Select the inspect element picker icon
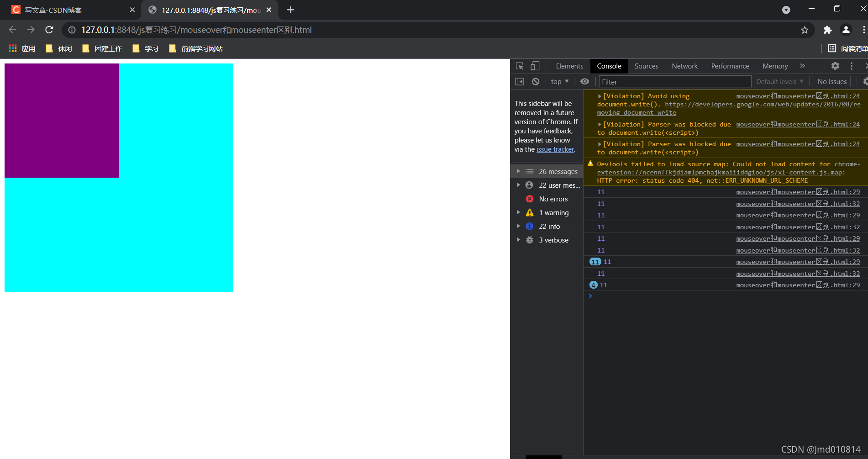Viewport: 868px width, 459px height. pyautogui.click(x=519, y=66)
